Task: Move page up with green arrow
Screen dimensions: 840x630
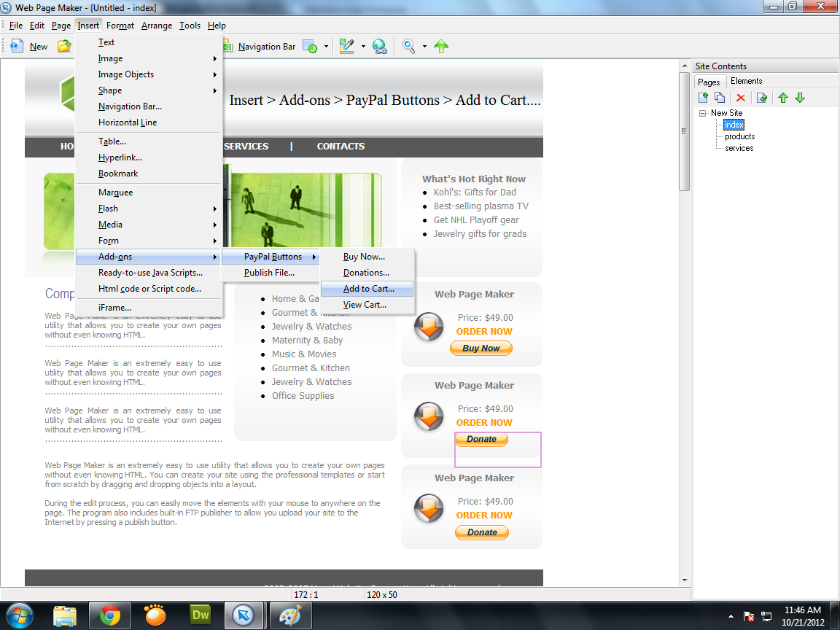Action: pyautogui.click(x=783, y=98)
